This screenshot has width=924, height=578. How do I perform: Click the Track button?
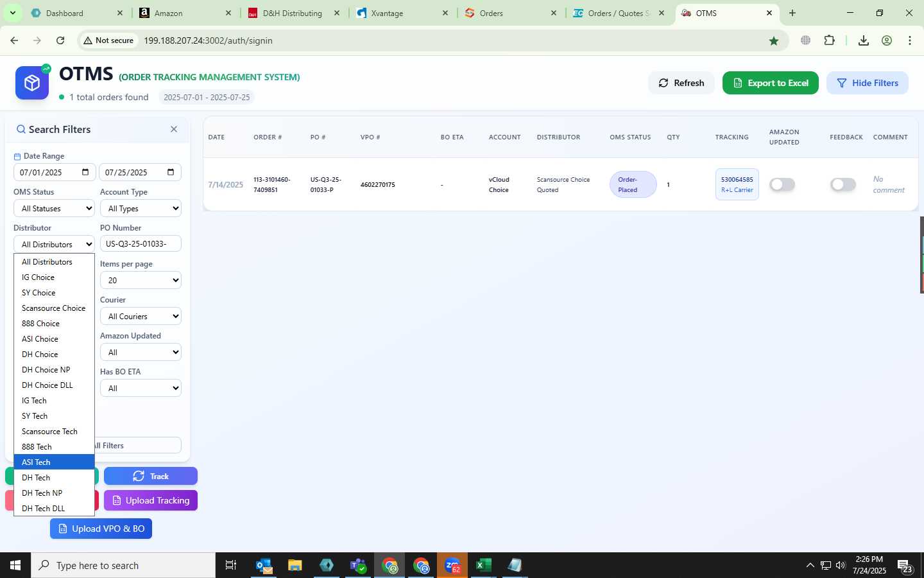tap(151, 476)
